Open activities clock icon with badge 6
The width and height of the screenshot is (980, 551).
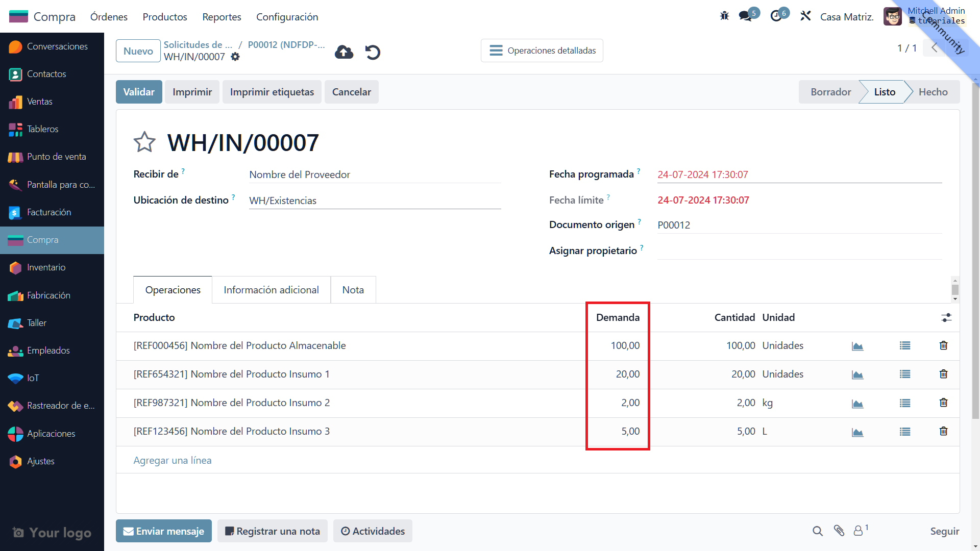click(776, 16)
